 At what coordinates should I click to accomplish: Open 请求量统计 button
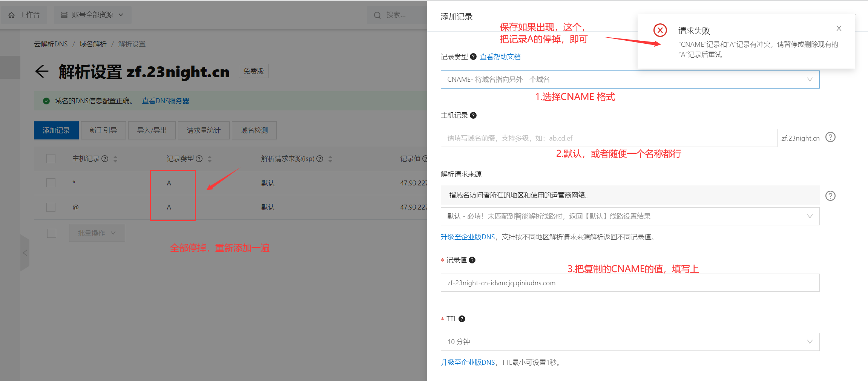[x=204, y=130]
